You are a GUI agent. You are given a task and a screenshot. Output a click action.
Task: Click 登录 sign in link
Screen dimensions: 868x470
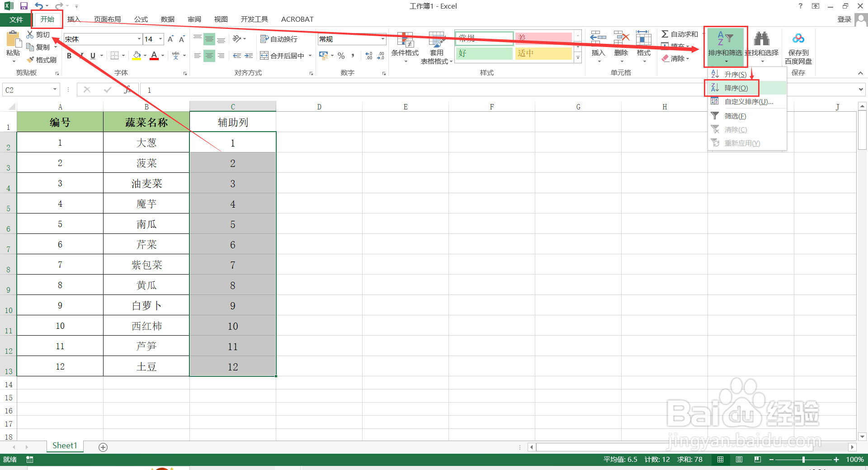click(844, 19)
